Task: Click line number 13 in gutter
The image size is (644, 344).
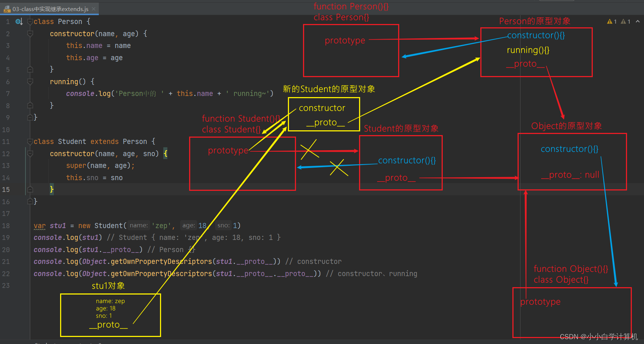Action: [6, 166]
